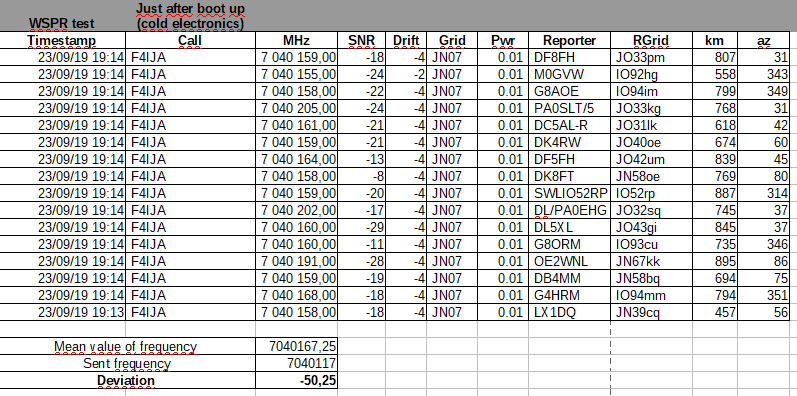Click the mean frequency value 7040167,25
Screen dimensions: 797x396
296,347
